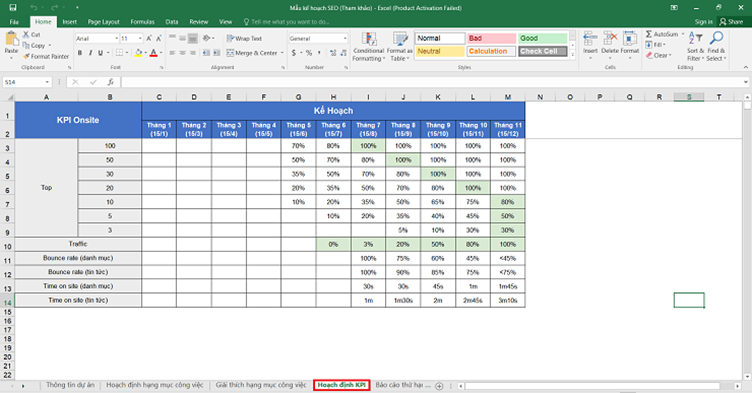Toggle Bold formatting
This screenshot has width=752, height=393.
(x=80, y=53)
